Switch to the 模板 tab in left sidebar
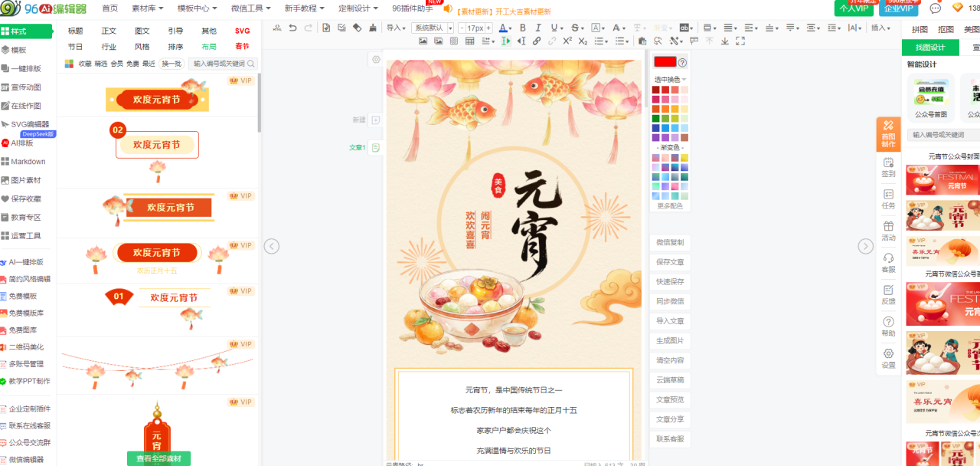Viewport: 980px width, 466px height. 19,50
